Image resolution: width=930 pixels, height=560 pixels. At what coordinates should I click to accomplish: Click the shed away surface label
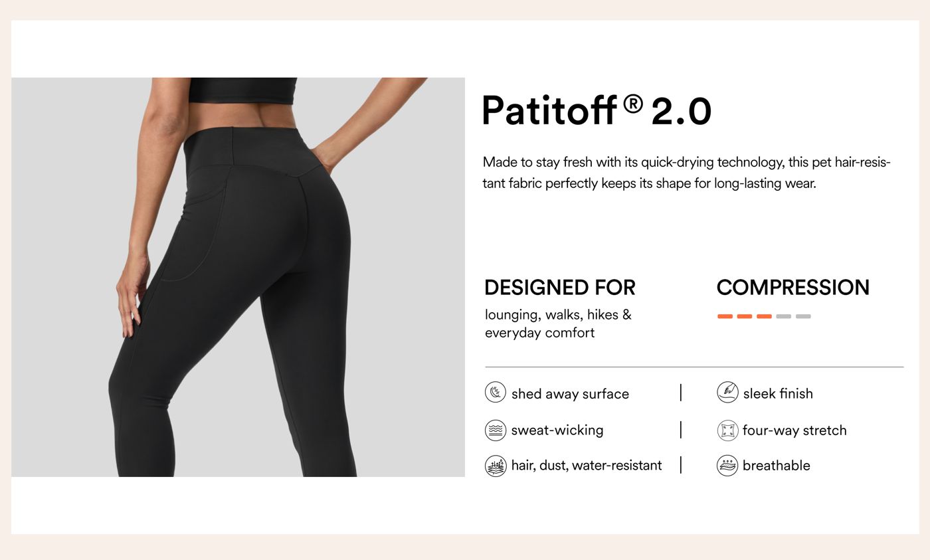tap(570, 394)
